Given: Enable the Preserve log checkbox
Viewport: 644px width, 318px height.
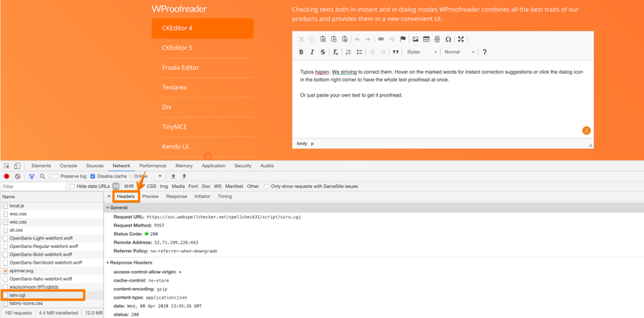Looking at the screenshot, I should [57, 177].
